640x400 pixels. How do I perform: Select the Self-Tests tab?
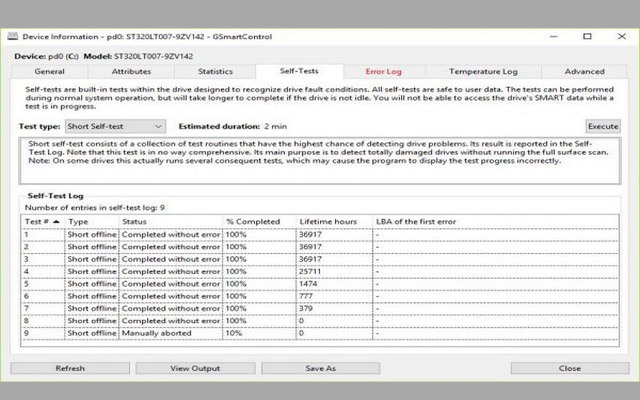[x=299, y=71]
